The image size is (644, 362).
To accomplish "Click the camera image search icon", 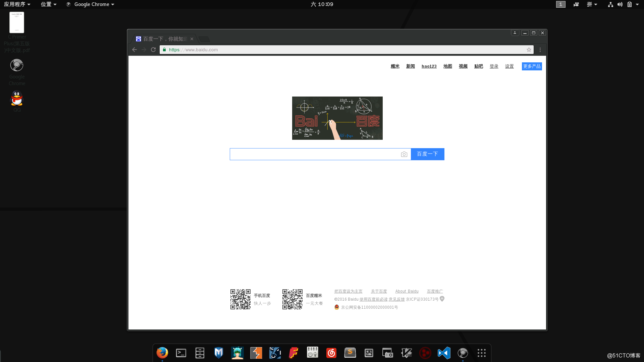I will click(x=404, y=154).
